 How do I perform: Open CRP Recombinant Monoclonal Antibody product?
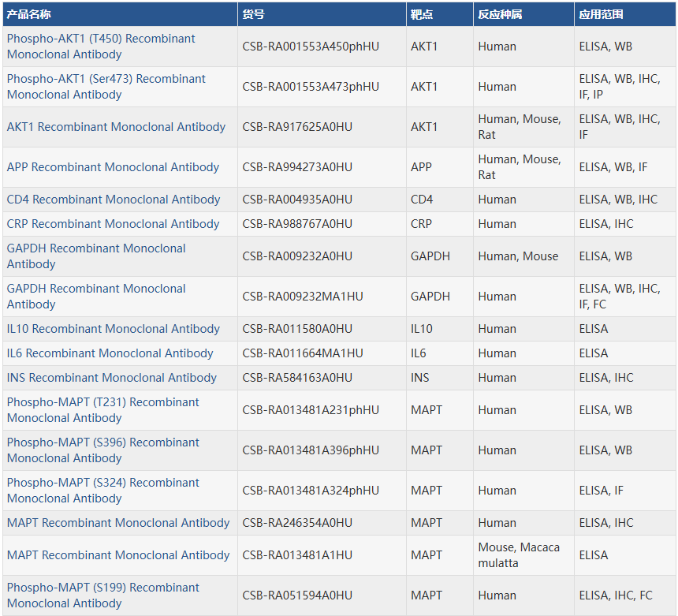(113, 224)
